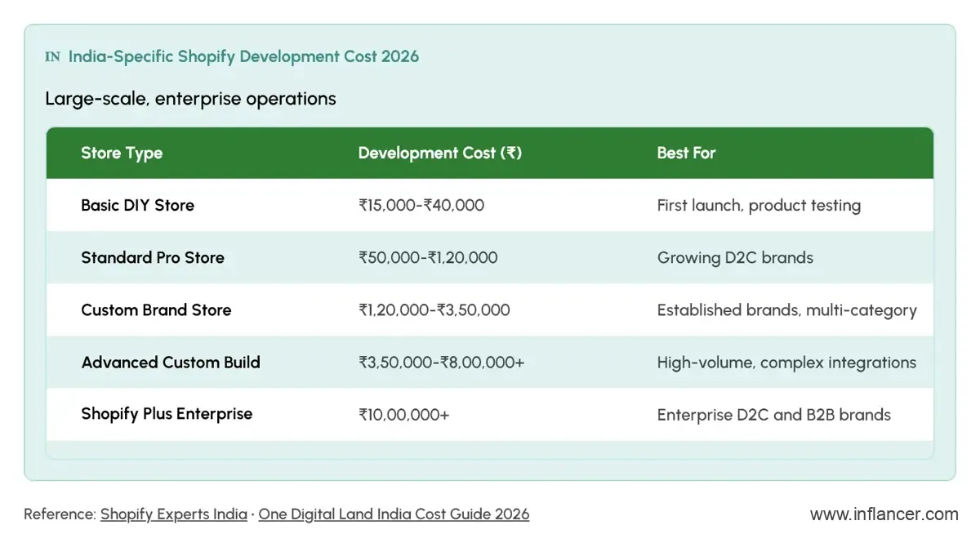Click 'First launch, product testing' cell

pyautogui.click(x=759, y=205)
